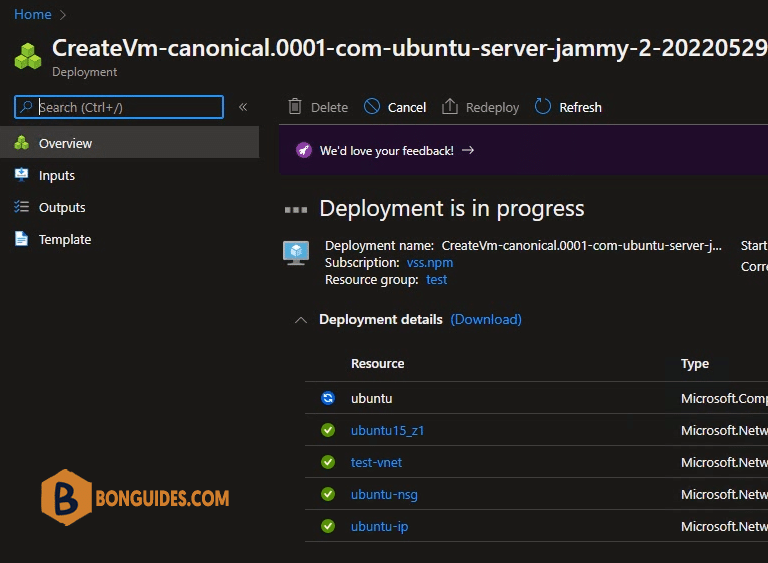The image size is (768, 563).
Task: Open the ubuntu-ip resource link
Action: pyautogui.click(x=380, y=526)
